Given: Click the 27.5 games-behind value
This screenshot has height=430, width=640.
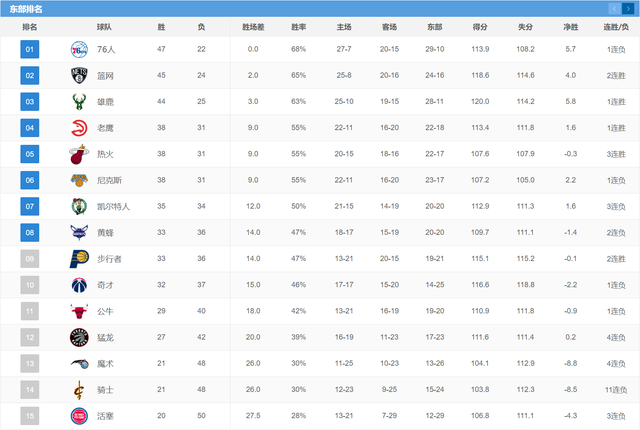Looking at the screenshot, I should (253, 416).
